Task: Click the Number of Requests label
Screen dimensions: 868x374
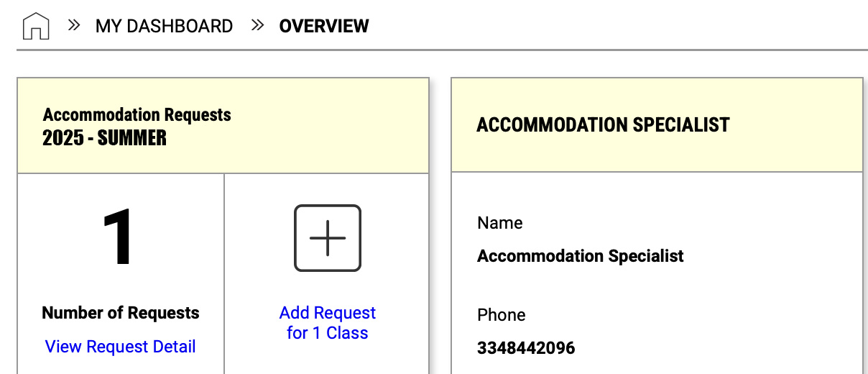Action: (121, 313)
